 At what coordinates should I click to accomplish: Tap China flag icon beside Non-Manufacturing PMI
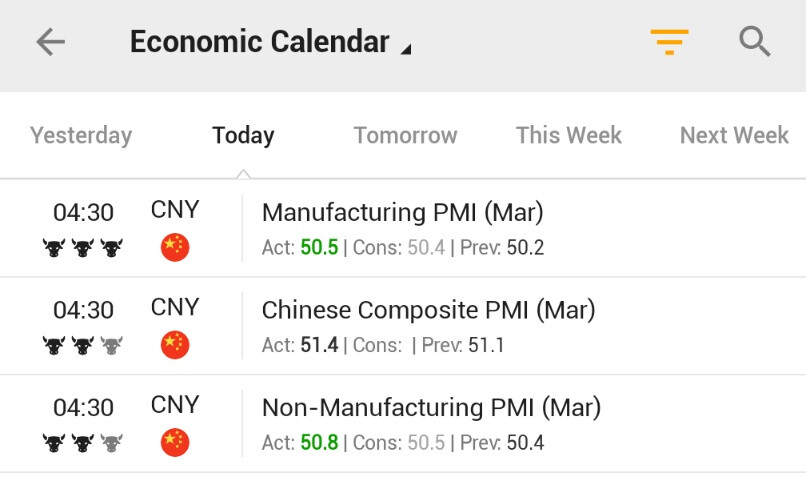[x=175, y=442]
